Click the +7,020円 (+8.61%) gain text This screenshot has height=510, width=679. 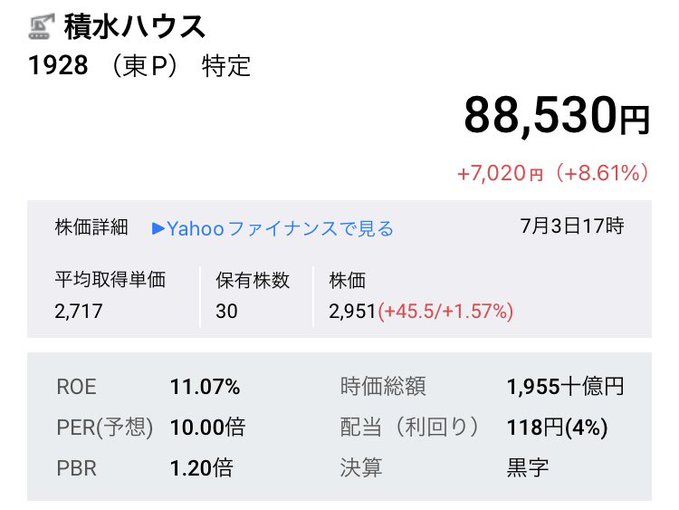click(x=553, y=173)
